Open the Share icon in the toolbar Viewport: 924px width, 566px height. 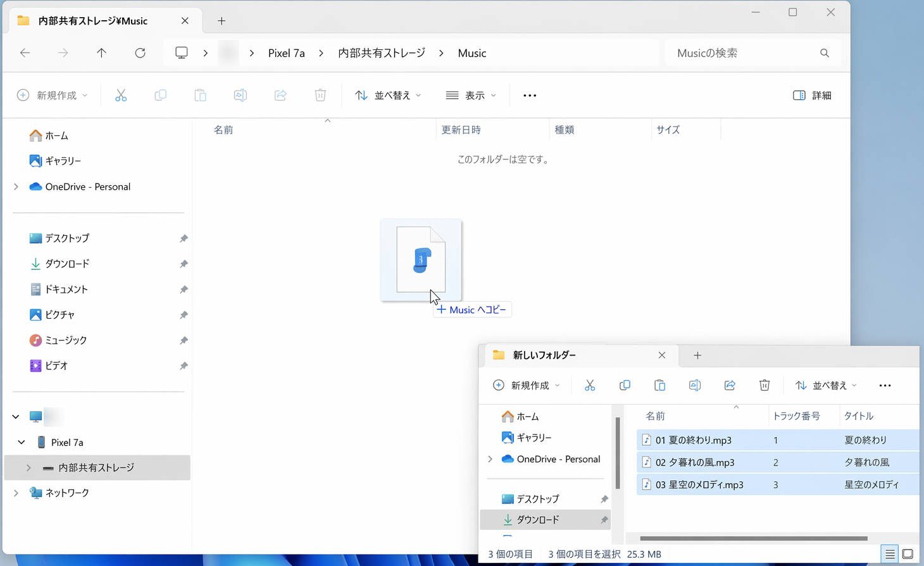click(x=280, y=95)
